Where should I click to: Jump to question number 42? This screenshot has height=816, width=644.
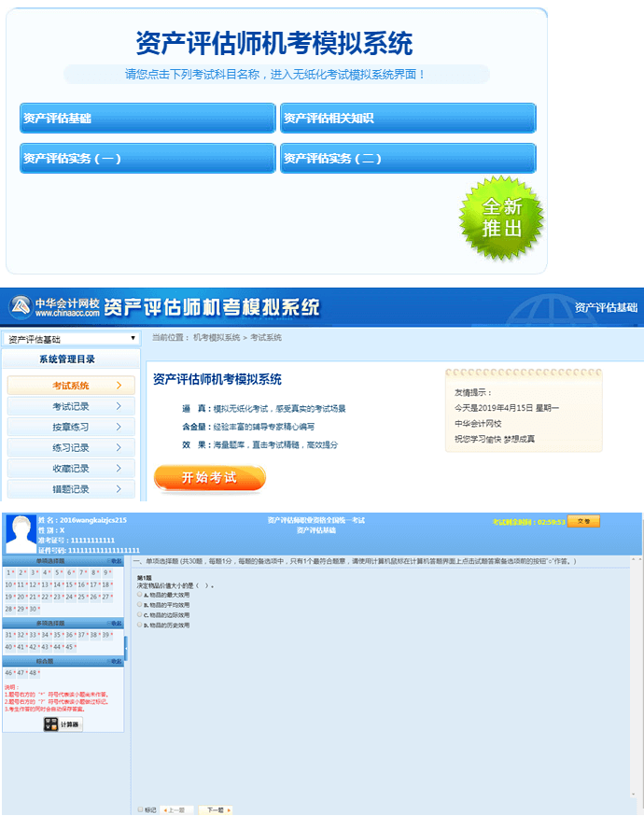tap(35, 647)
